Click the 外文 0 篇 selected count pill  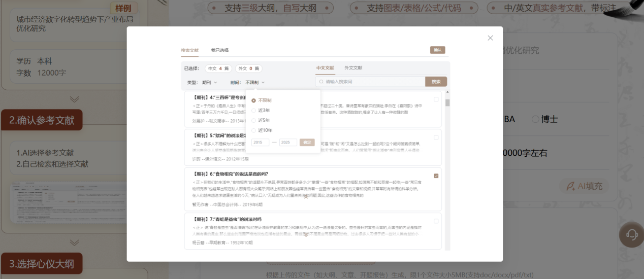pyautogui.click(x=249, y=68)
